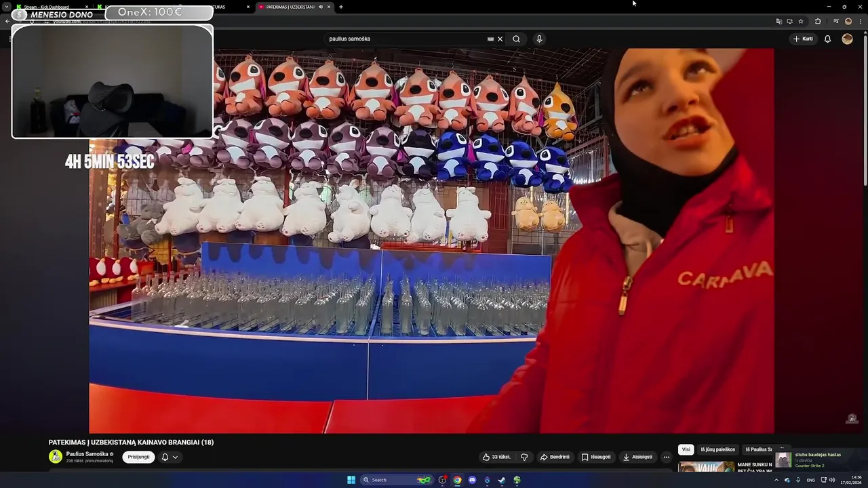Open the Paulius Samoška channel name link
The height and width of the screenshot is (488, 868).
(87, 454)
